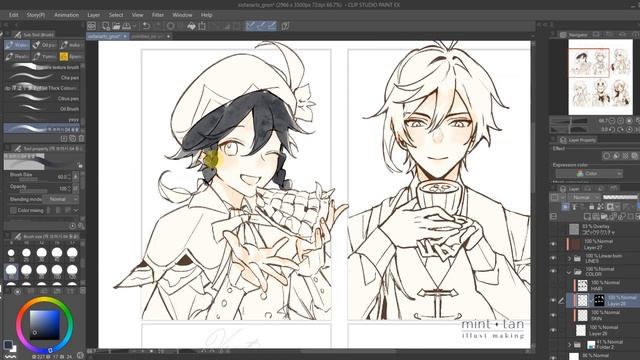Image resolution: width=640 pixels, height=360 pixels.
Task: Click the Brush Size value stepper
Action: tap(69, 177)
